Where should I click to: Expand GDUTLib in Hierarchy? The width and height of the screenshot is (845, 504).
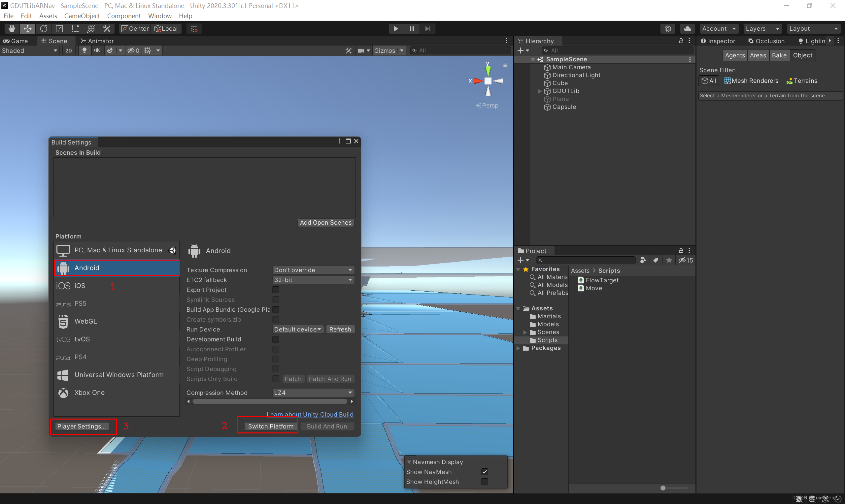pyautogui.click(x=540, y=91)
